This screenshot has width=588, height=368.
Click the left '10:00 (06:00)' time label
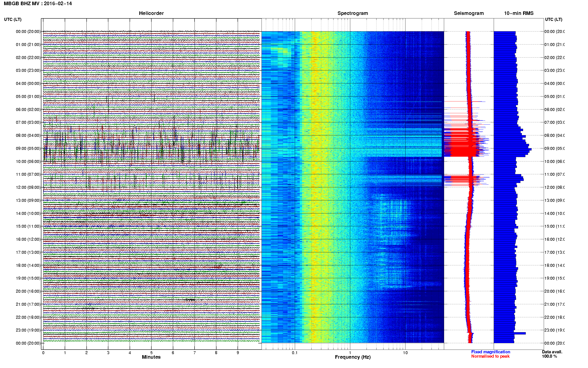(28, 161)
